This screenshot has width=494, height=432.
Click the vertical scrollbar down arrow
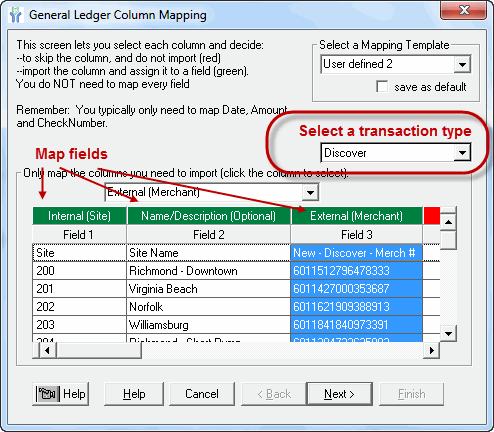click(x=448, y=333)
